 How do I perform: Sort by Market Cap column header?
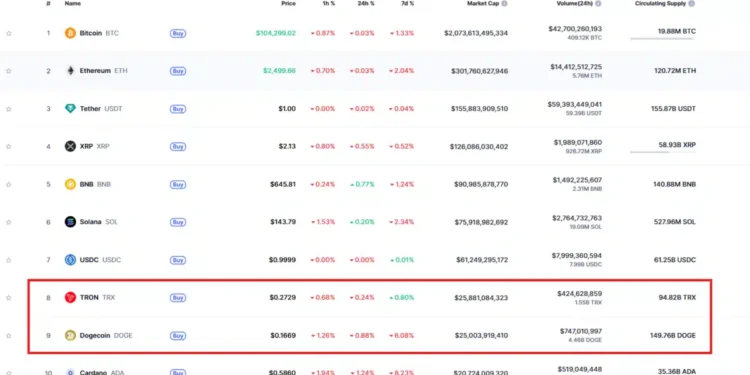(483, 3)
